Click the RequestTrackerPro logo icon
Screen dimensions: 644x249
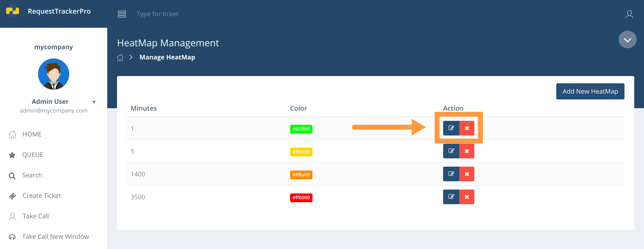click(x=12, y=11)
